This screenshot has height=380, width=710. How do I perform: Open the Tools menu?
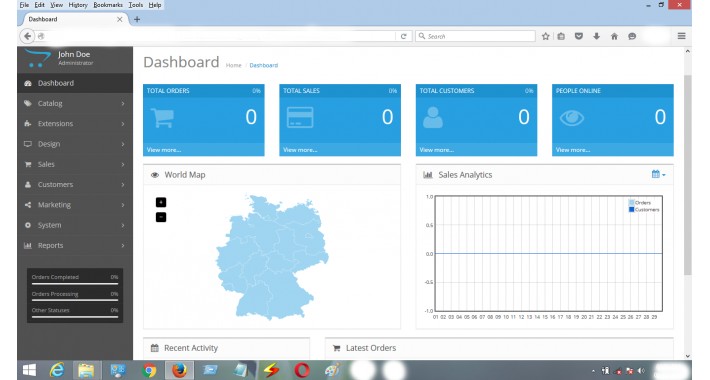pyautogui.click(x=135, y=5)
